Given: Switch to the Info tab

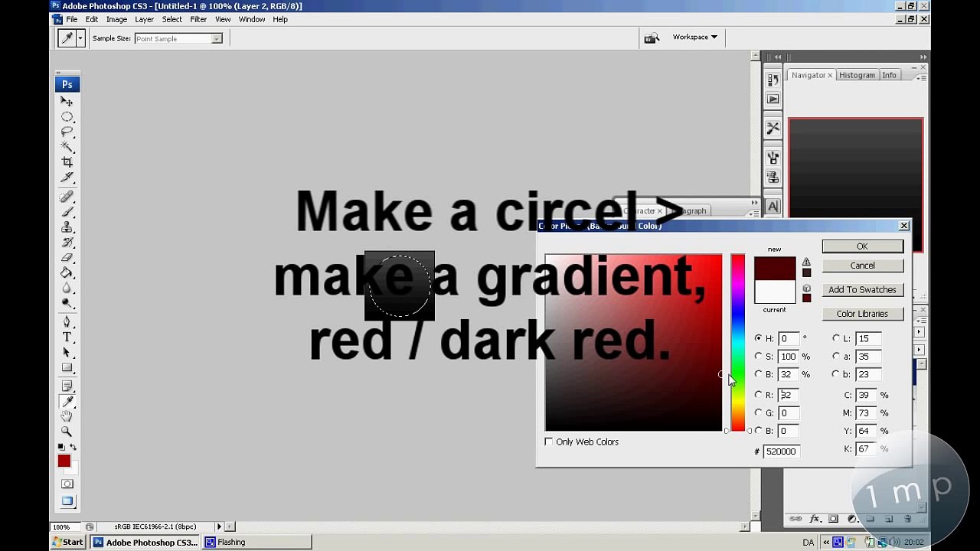Looking at the screenshot, I should [889, 75].
